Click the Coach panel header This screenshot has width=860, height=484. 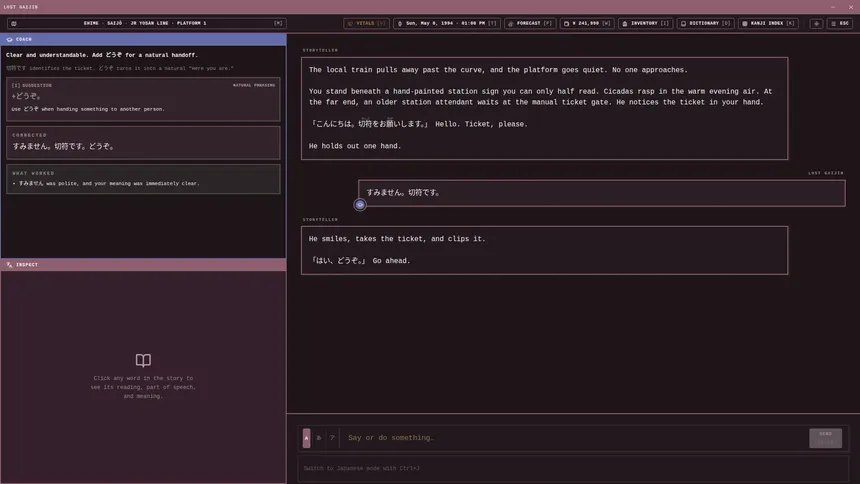(x=143, y=40)
